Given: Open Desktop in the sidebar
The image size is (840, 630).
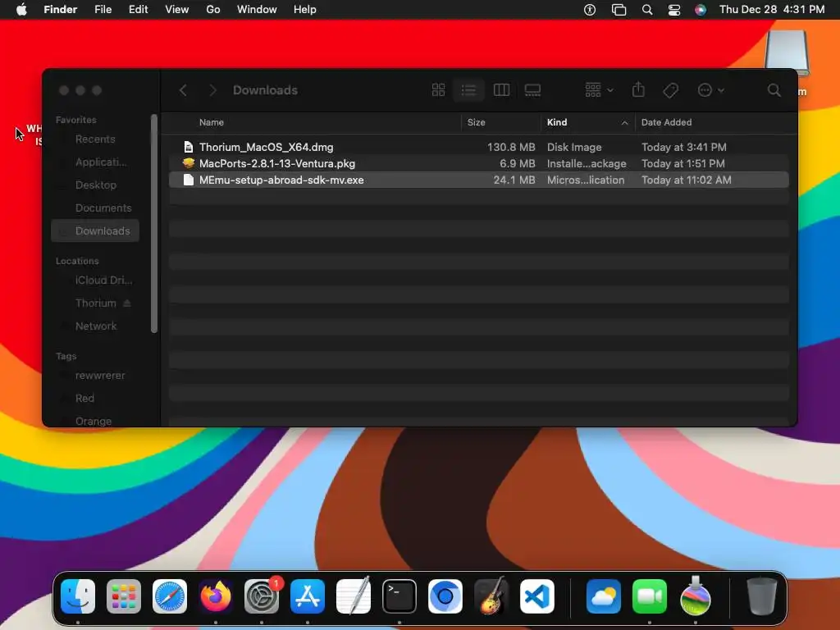Looking at the screenshot, I should click(x=95, y=185).
